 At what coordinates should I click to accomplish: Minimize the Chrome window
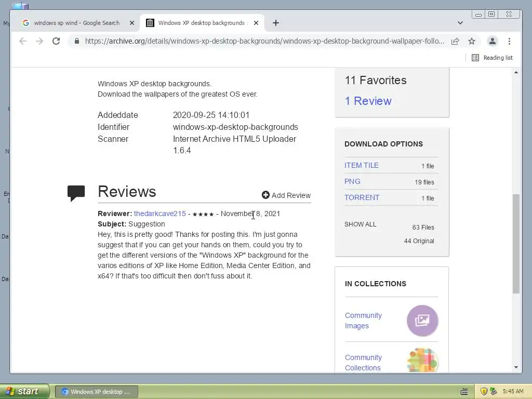(478, 14)
